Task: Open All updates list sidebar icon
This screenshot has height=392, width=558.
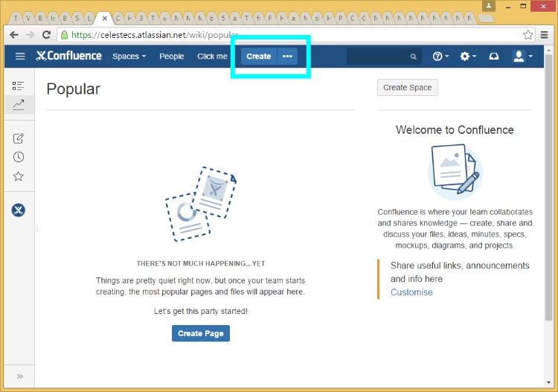Action: [x=18, y=86]
